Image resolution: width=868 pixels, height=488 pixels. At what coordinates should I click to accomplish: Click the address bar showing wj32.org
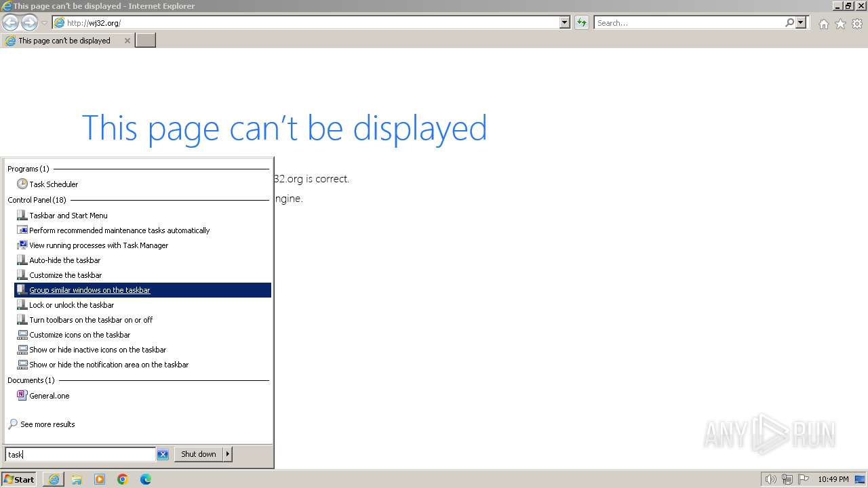(x=305, y=23)
